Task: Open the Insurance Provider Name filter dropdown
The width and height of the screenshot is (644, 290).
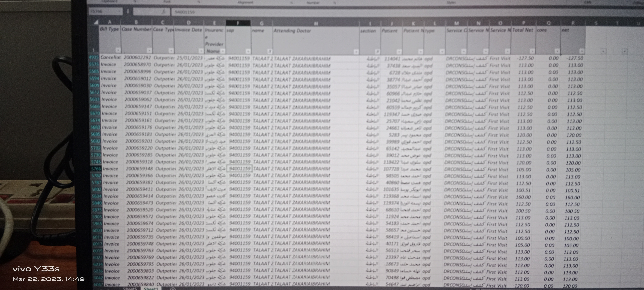Action: (x=223, y=51)
